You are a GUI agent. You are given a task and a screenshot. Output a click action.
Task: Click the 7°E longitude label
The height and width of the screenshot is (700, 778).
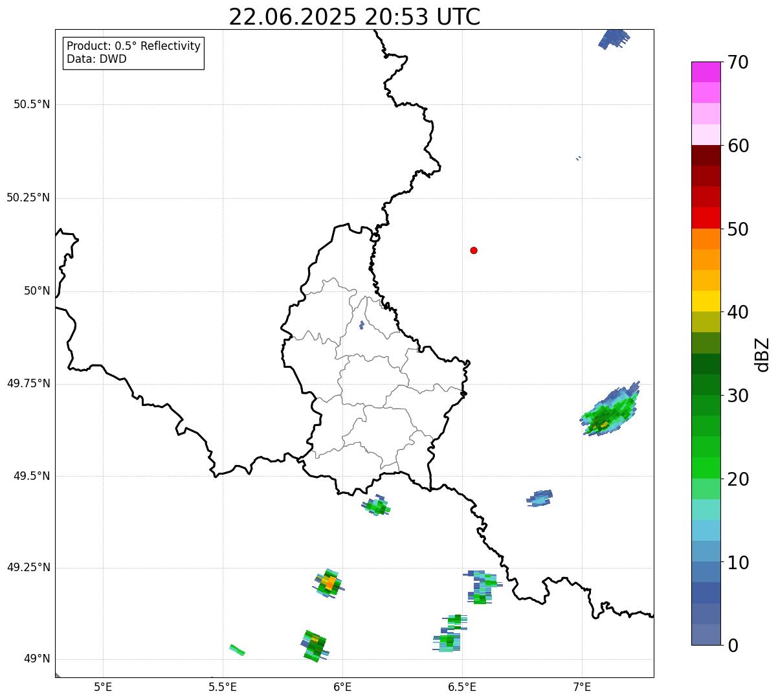pyautogui.click(x=582, y=686)
